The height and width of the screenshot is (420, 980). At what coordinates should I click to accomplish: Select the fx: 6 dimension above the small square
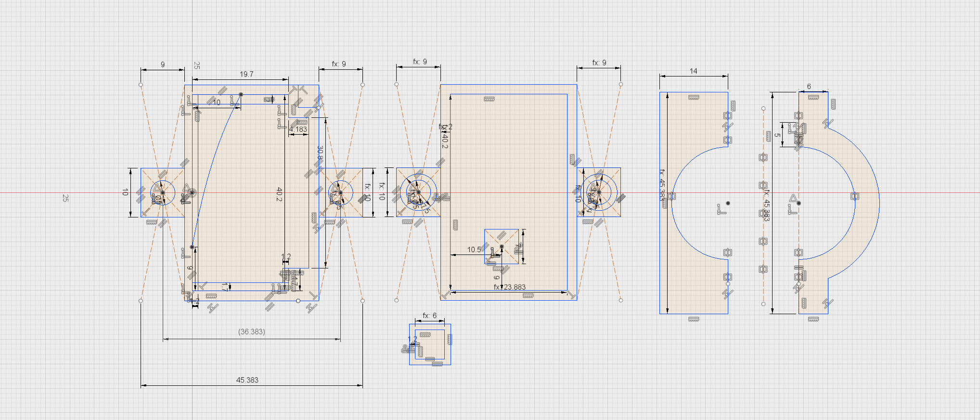429,316
